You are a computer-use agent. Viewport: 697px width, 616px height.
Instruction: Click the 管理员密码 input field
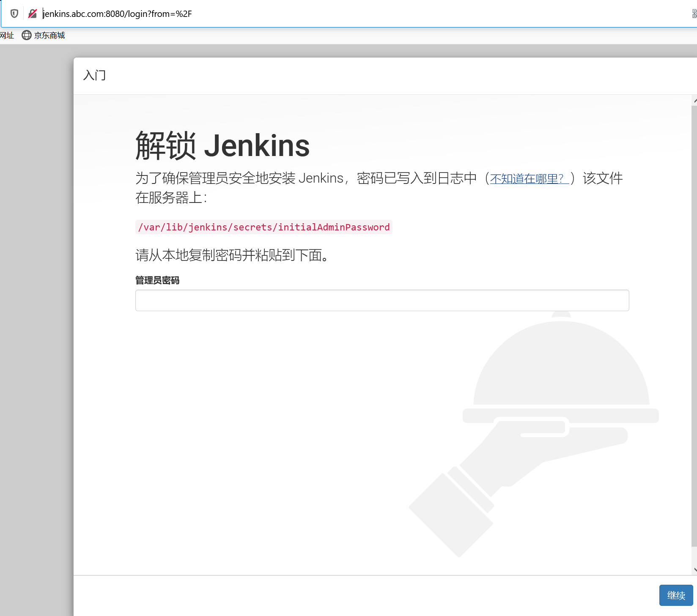pos(382,300)
